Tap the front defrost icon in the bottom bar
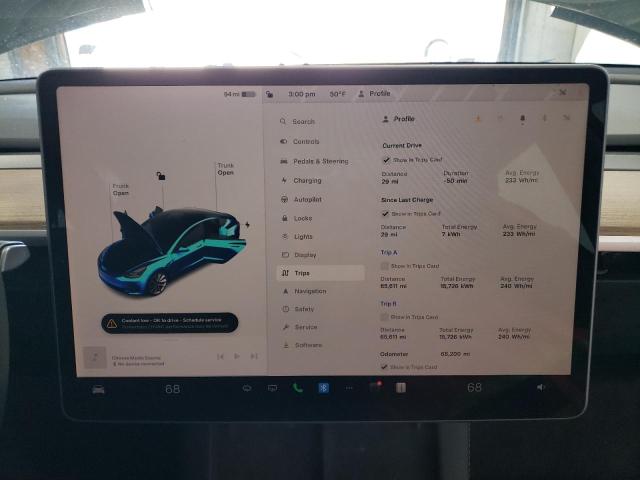Viewport: 640px width, 480px height. (247, 388)
